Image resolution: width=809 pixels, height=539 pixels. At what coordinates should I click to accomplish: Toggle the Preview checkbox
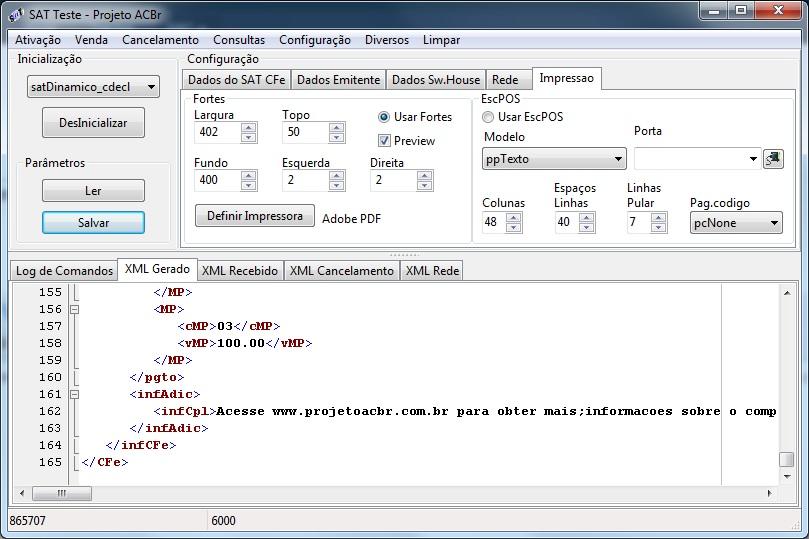pyautogui.click(x=384, y=140)
